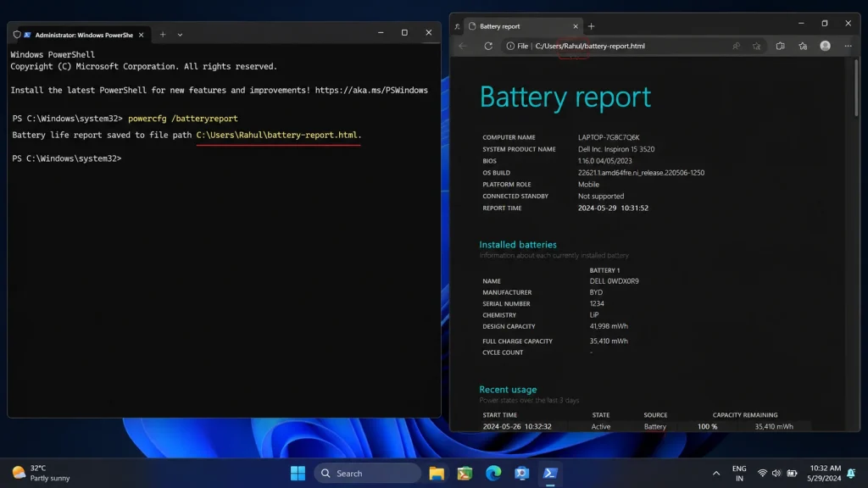Click the report time 2024-05-29 10:31:52

pyautogui.click(x=613, y=208)
